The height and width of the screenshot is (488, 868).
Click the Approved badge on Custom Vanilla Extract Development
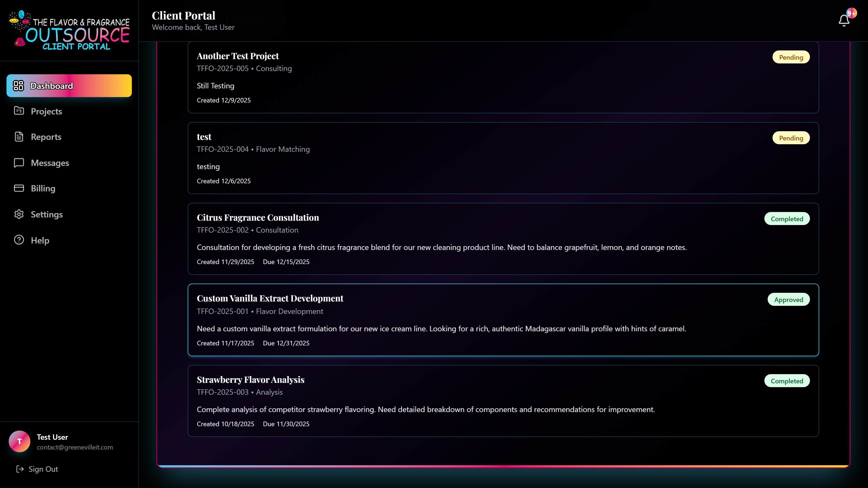point(789,299)
